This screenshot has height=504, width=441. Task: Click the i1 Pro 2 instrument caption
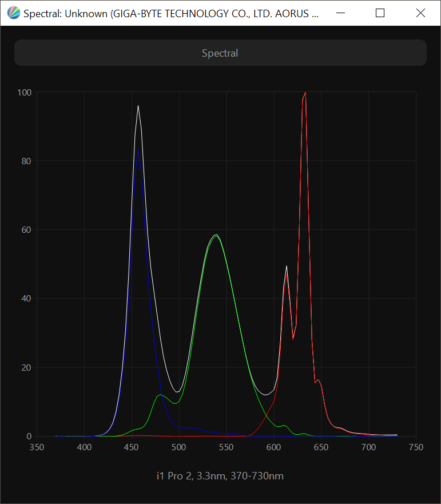click(x=220, y=476)
